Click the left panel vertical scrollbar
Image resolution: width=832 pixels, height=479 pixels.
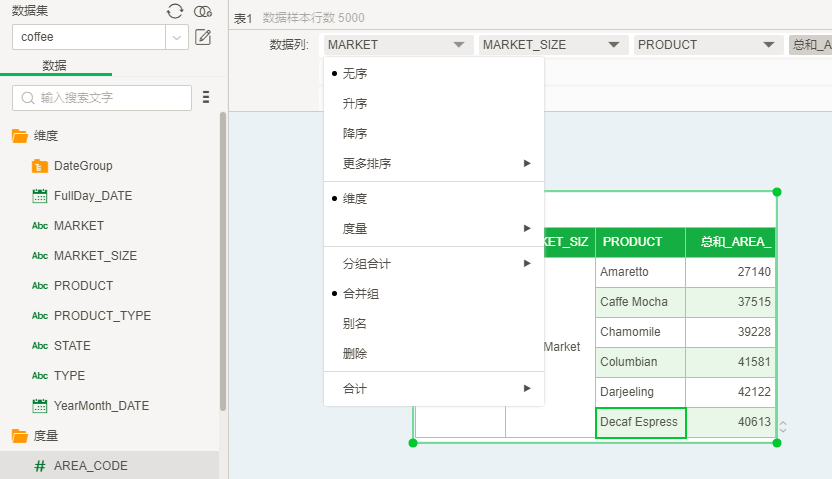(223, 260)
